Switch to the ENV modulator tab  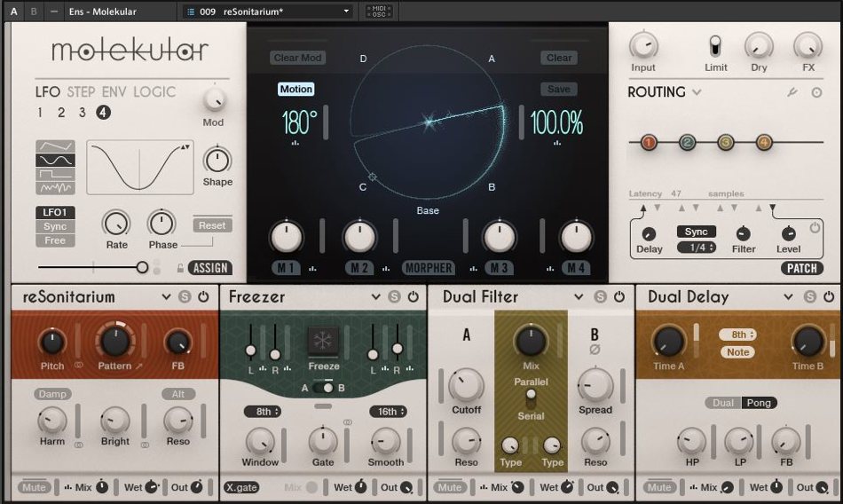(114, 91)
